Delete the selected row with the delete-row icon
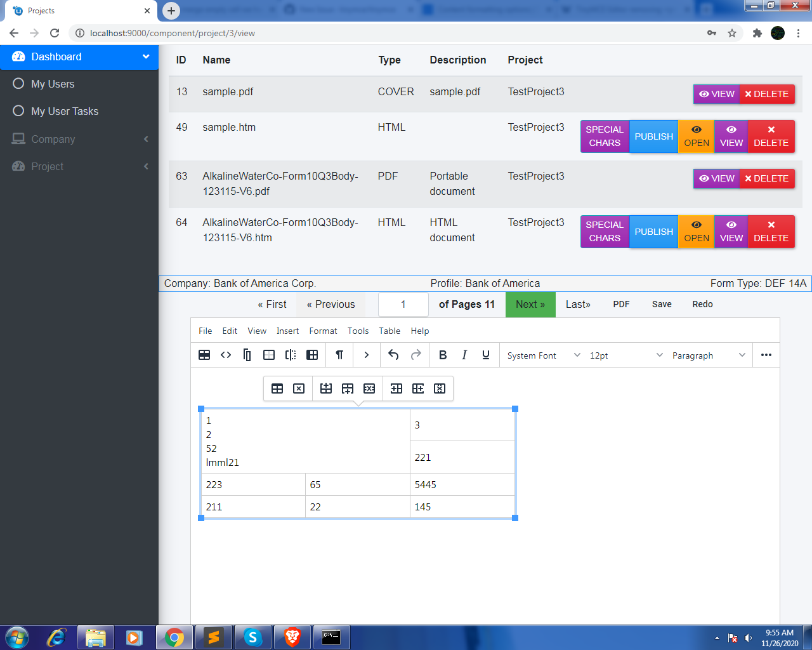Image resolution: width=812 pixels, height=650 pixels. [x=369, y=388]
